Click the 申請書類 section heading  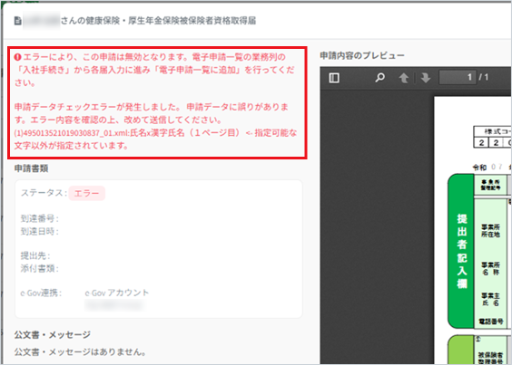(31, 168)
